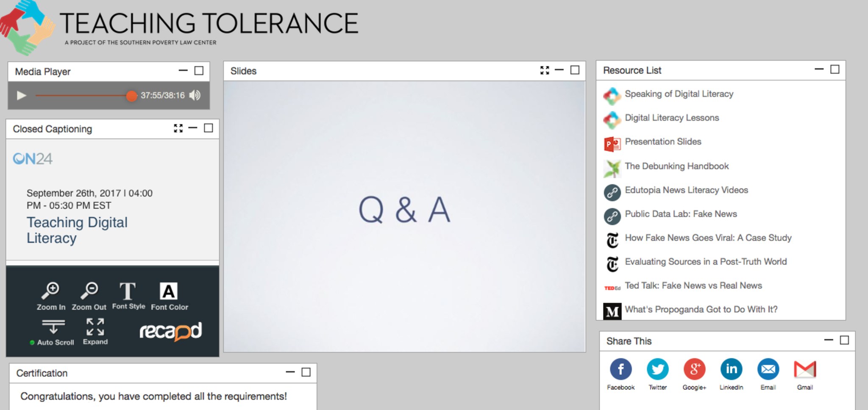Open The Debunking Handbook link
The width and height of the screenshot is (868, 410).
coord(676,166)
